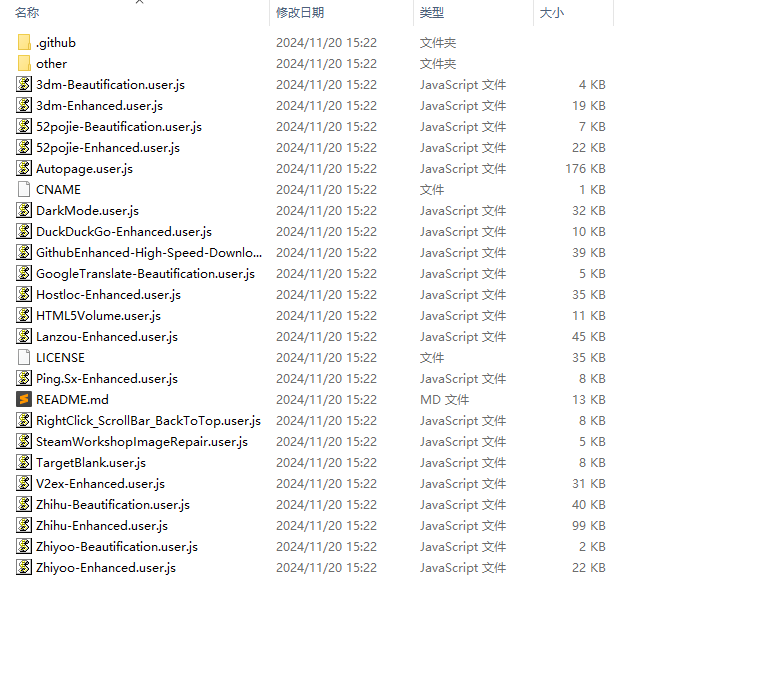Select the file named HTML5Volume.user.js
The image size is (761, 695).
pos(98,316)
